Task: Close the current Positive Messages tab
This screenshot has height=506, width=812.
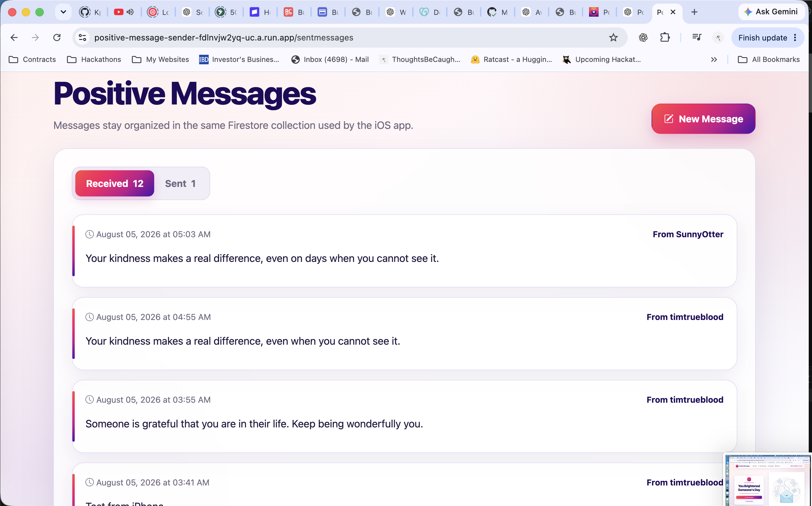Action: (673, 12)
